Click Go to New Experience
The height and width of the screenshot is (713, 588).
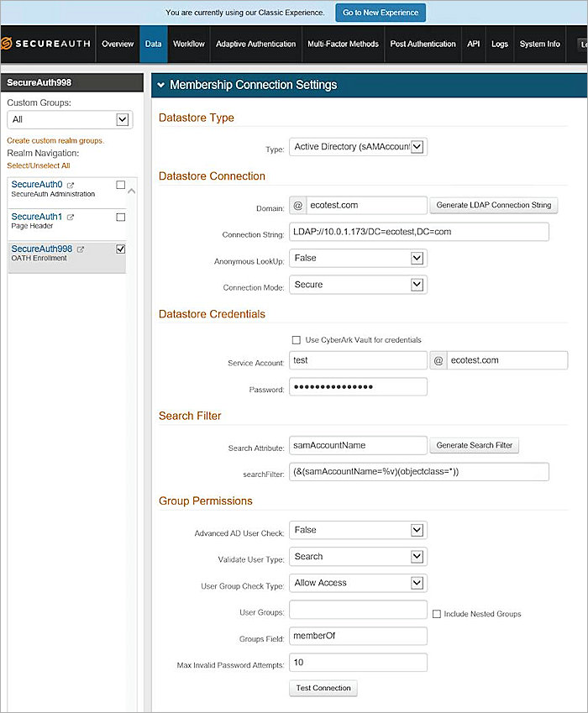pos(380,13)
